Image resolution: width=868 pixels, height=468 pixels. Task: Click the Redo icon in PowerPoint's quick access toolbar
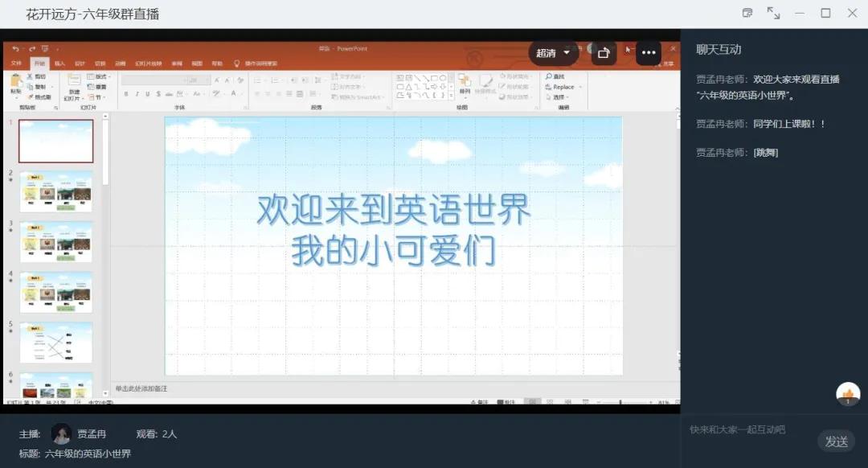click(33, 49)
